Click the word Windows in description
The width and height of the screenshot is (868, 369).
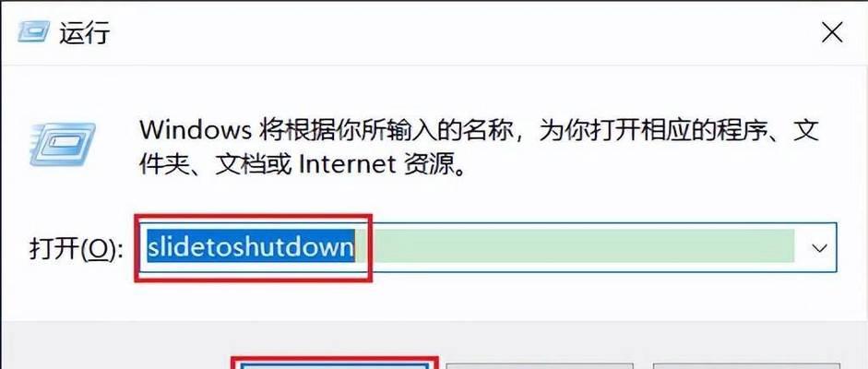coord(195,131)
